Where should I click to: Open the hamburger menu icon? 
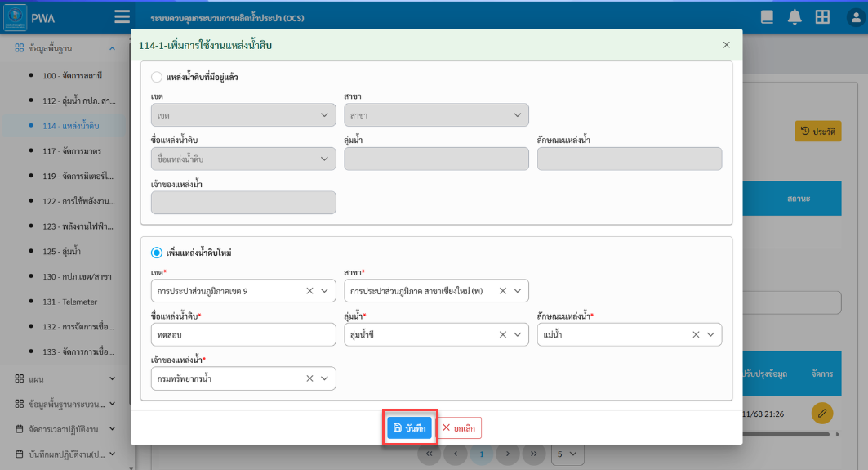[122, 17]
